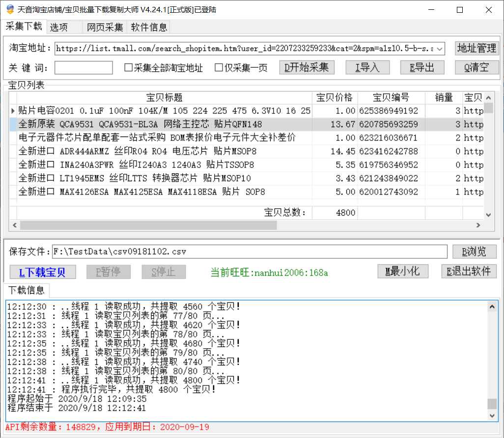Sort list by 宝贝价格 column header
This screenshot has width=504, height=438.
335,98
